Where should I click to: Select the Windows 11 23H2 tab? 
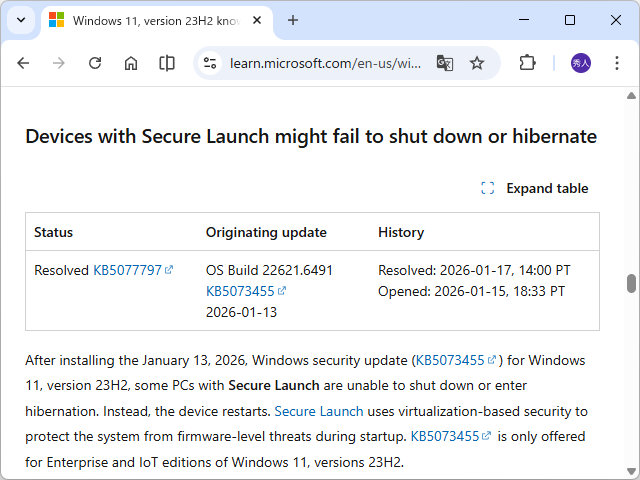coord(150,20)
